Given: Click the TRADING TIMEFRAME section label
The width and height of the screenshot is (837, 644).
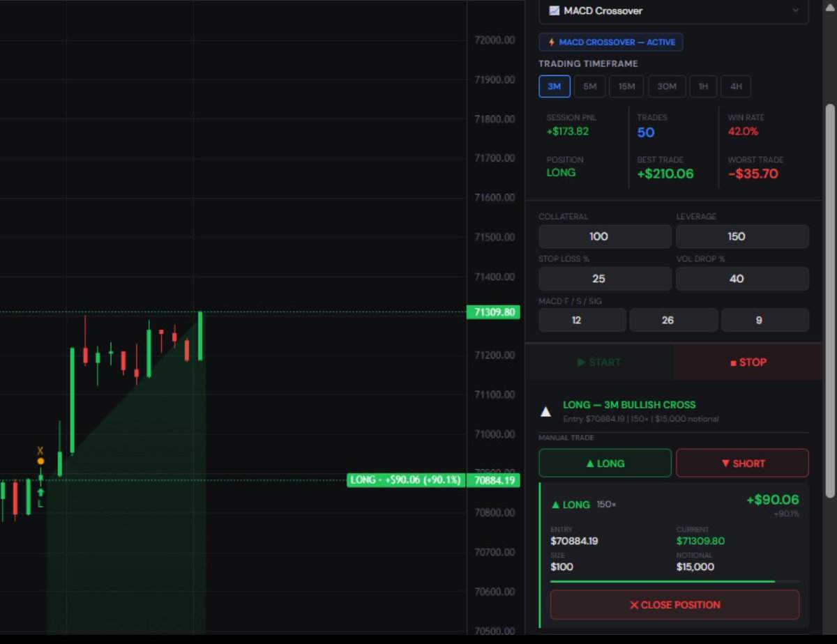Looking at the screenshot, I should [x=588, y=63].
